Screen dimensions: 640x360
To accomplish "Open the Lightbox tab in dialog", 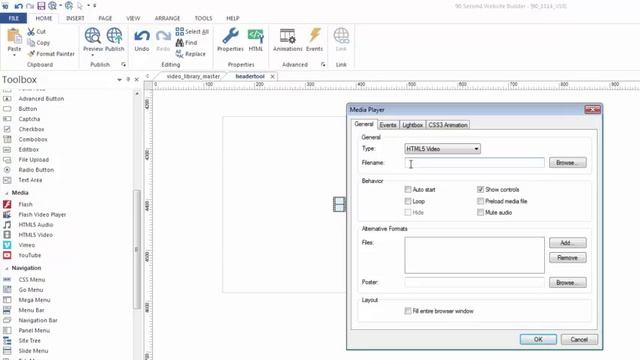I will coord(412,125).
